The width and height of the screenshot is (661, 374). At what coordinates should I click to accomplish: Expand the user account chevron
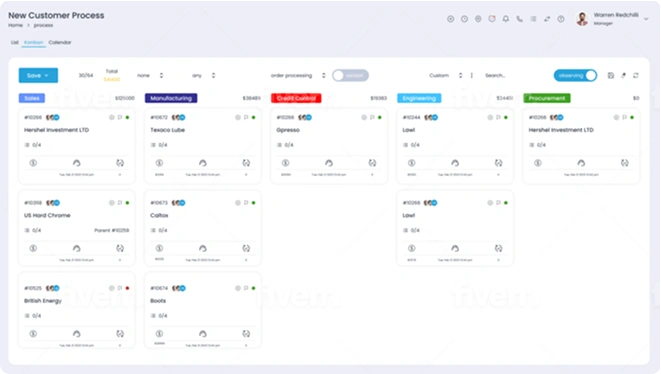pyautogui.click(x=646, y=19)
